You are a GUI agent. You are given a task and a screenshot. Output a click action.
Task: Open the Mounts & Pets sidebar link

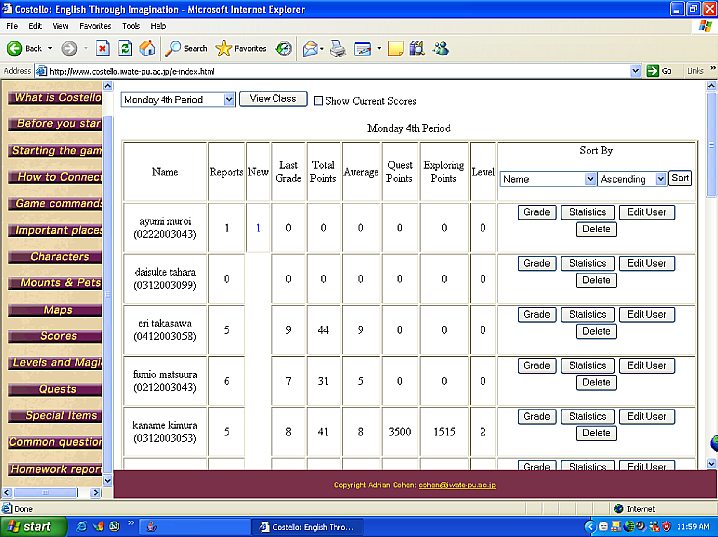tap(55, 282)
